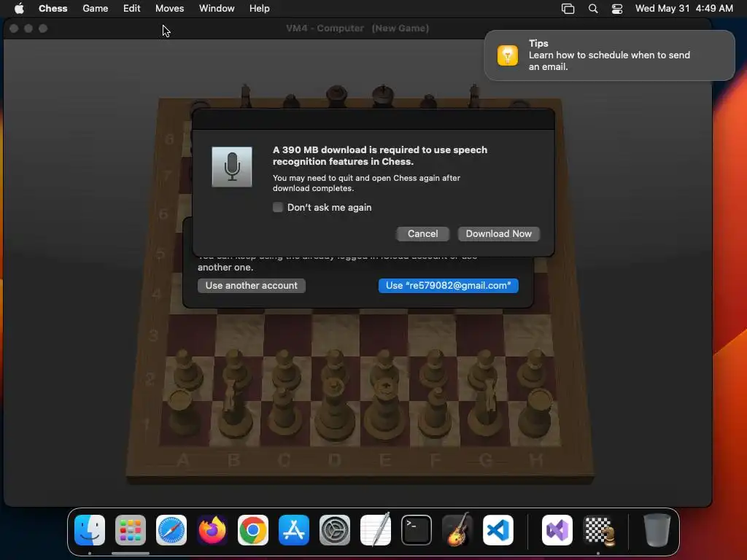Click the Download Now button

click(498, 234)
